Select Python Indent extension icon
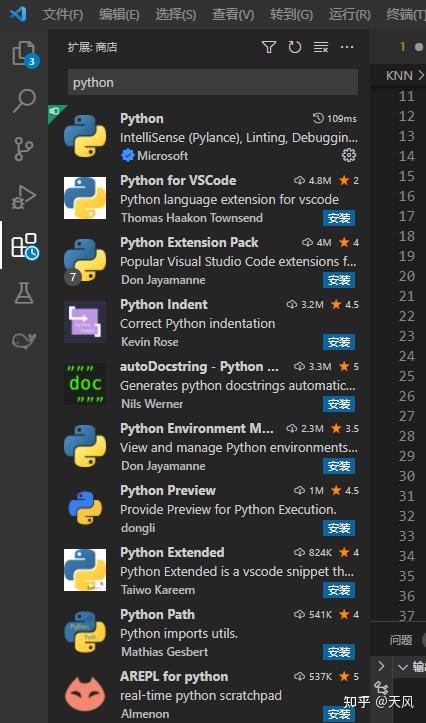 85,322
